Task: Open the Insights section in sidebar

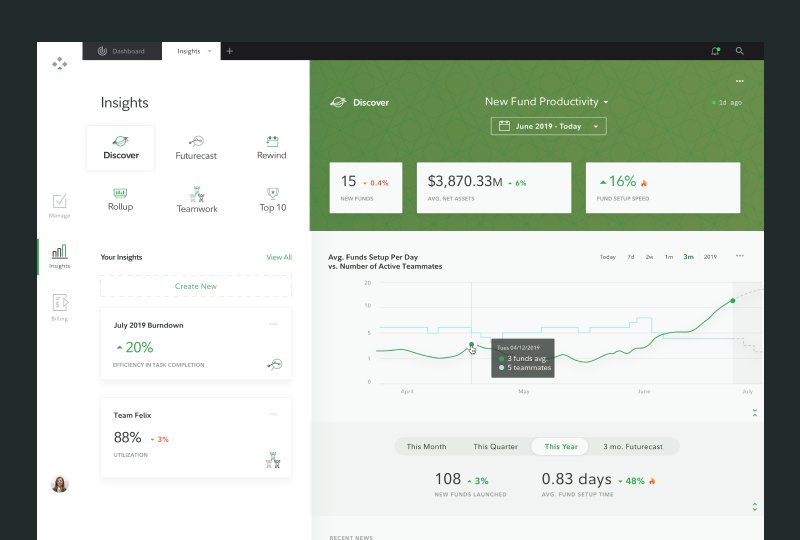Action: 60,256
